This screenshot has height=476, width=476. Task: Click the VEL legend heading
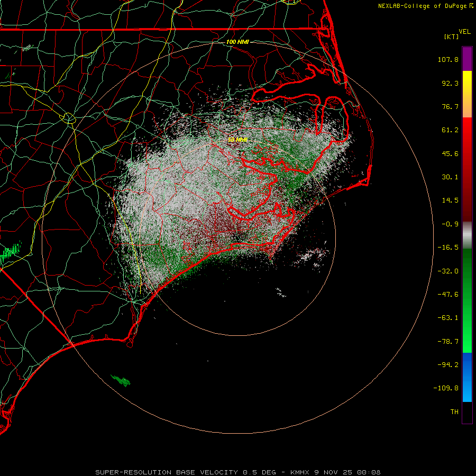pyautogui.click(x=464, y=31)
